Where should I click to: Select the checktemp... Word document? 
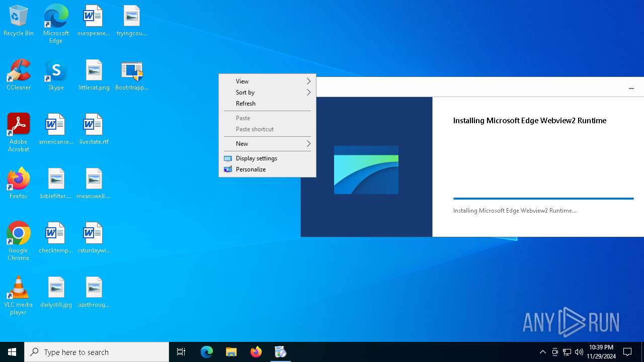click(x=56, y=238)
